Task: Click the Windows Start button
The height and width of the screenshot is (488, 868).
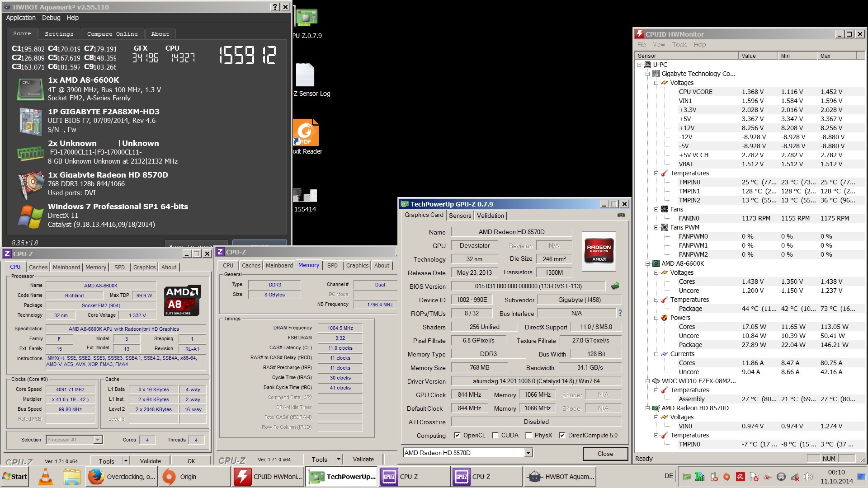Action: (x=15, y=477)
